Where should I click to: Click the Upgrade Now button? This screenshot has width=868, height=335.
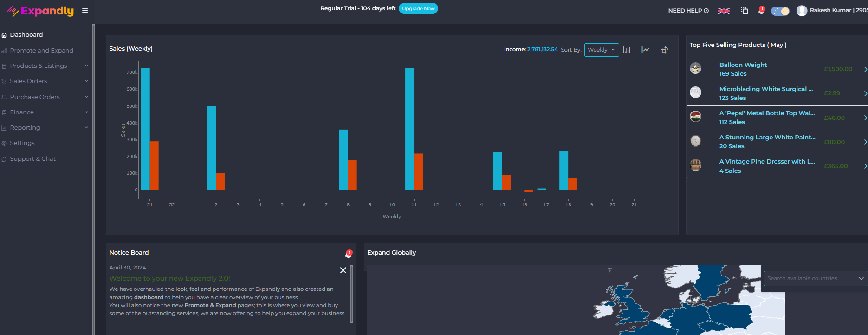[418, 8]
